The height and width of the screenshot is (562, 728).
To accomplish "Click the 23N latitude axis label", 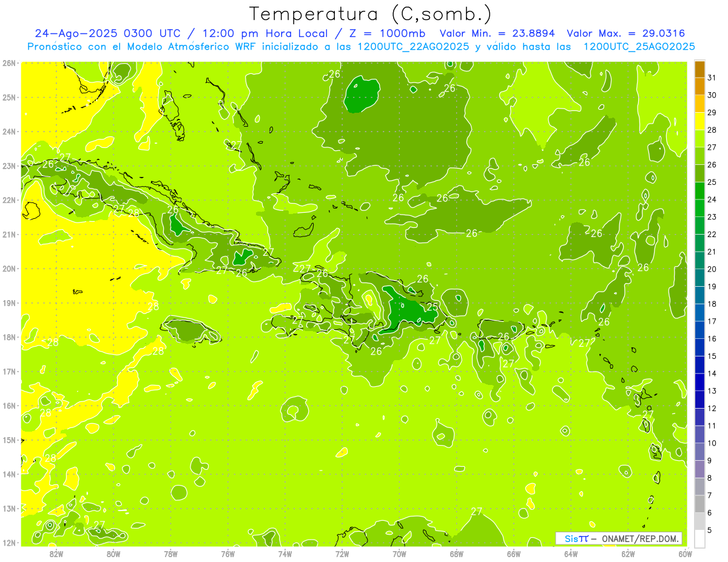I will pyautogui.click(x=9, y=166).
